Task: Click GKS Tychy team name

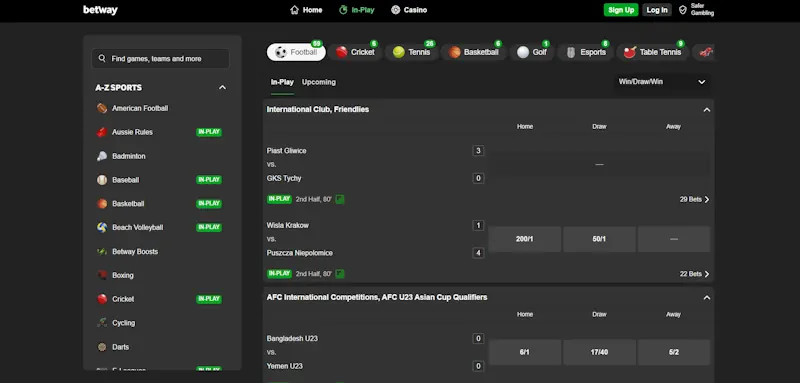Action: click(284, 178)
